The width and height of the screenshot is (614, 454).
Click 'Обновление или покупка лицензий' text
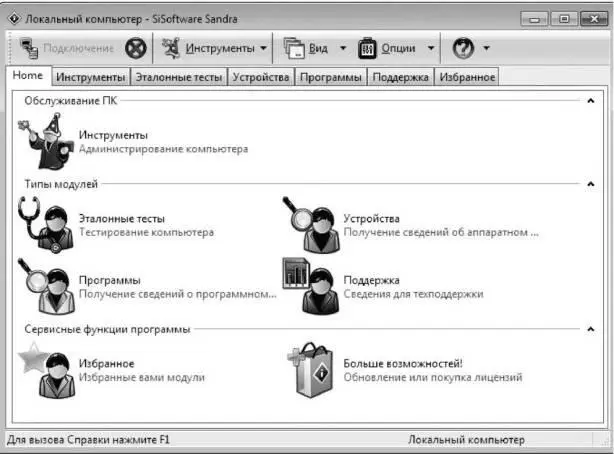433,377
